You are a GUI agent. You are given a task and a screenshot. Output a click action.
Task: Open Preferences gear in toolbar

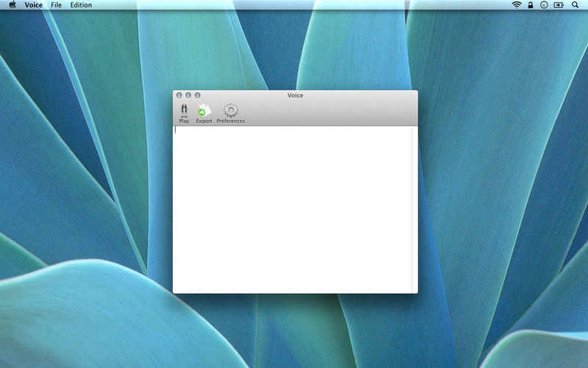point(231,113)
